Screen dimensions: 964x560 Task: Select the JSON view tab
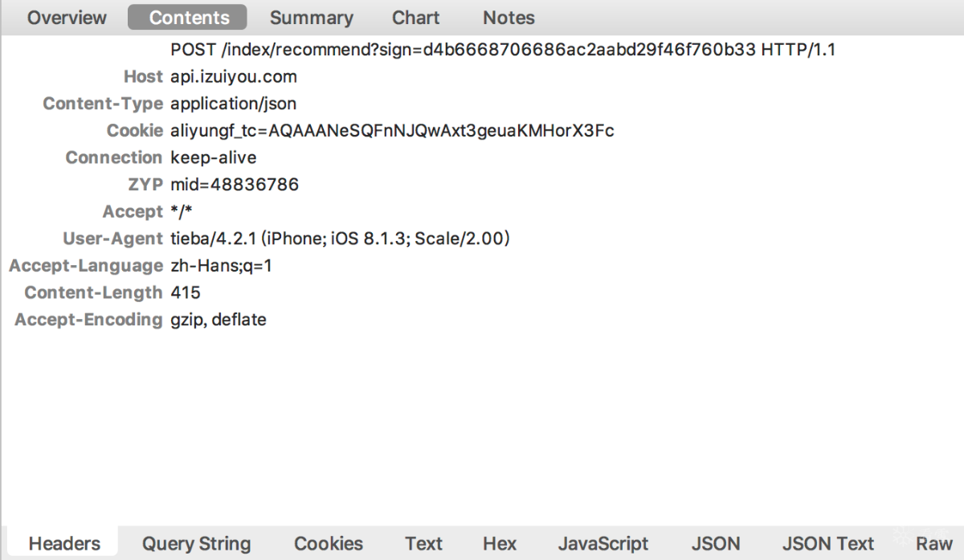coord(716,544)
